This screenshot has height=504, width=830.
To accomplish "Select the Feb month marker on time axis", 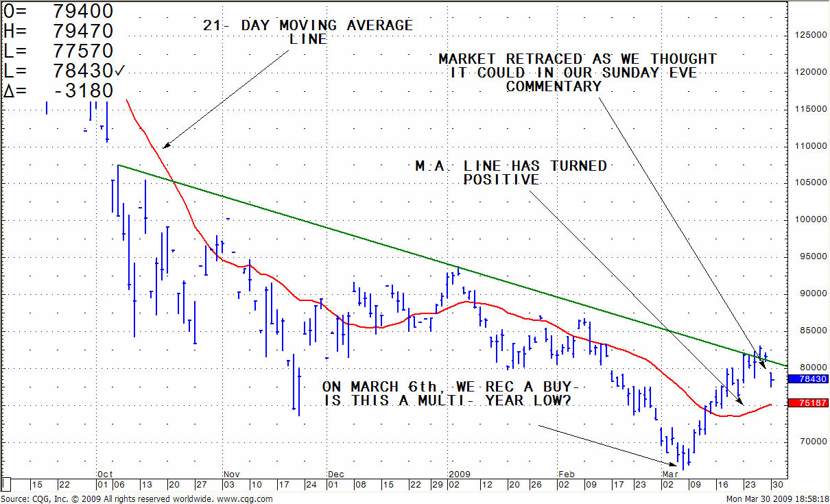I will [x=566, y=474].
